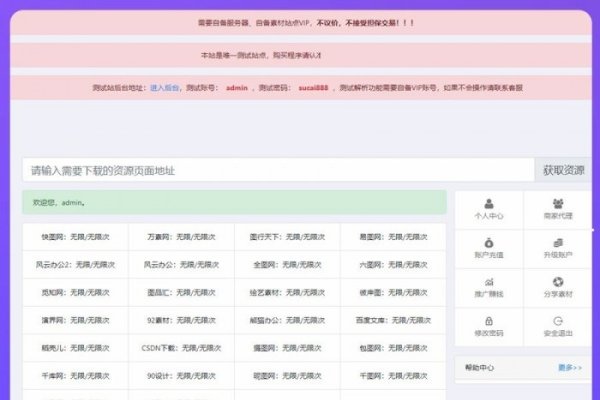
Task: Select the 图行天下 quota cell
Action: tap(287, 237)
